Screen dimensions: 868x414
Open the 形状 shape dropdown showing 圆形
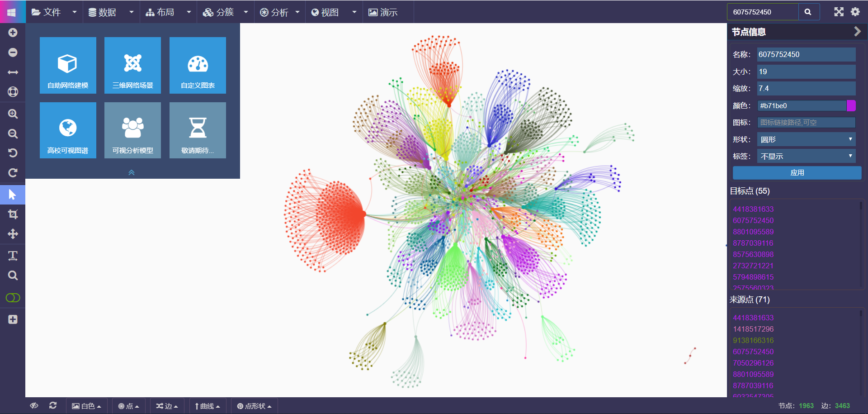click(x=806, y=139)
